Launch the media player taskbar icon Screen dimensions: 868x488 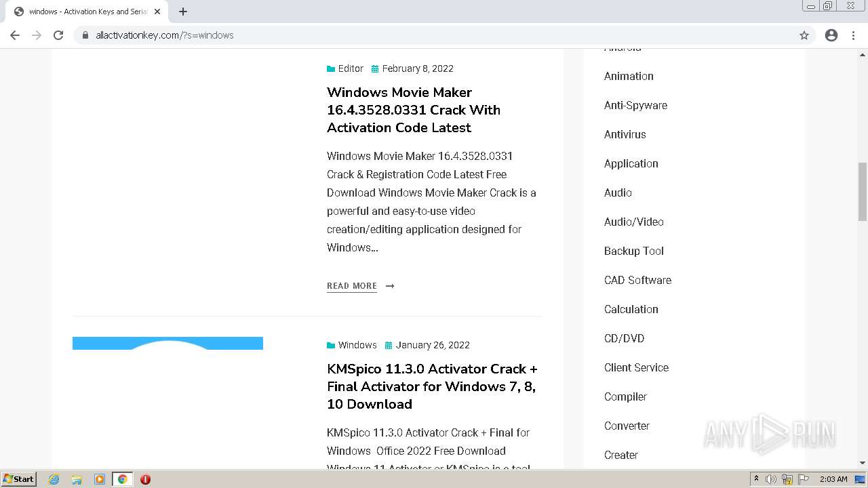(100, 479)
